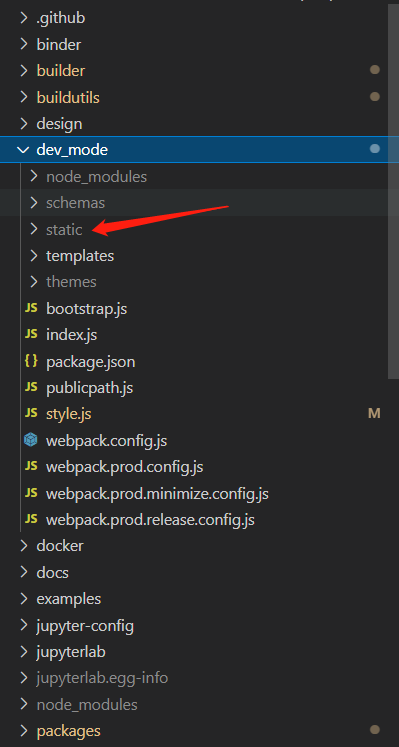
Task: Expand the templates folder chevron
Action: tap(33, 256)
